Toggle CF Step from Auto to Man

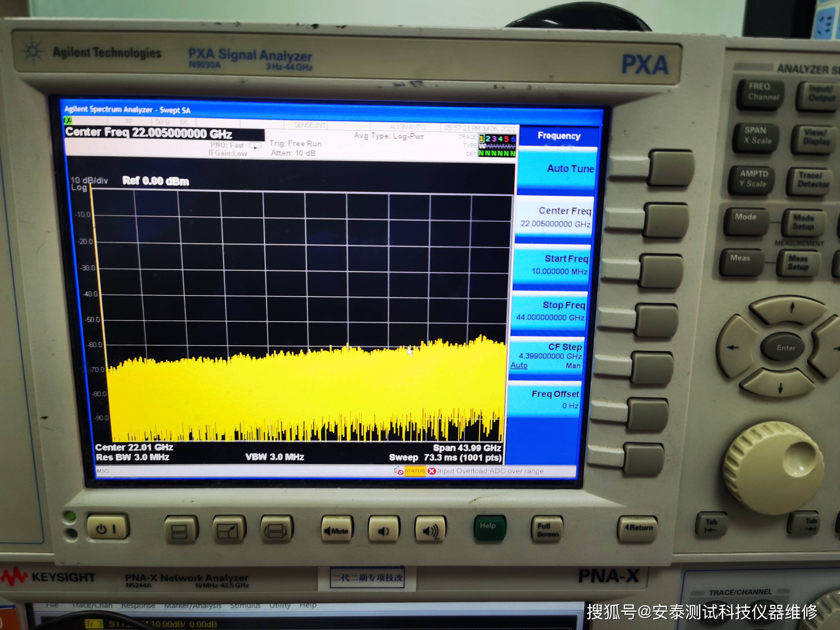(x=573, y=365)
